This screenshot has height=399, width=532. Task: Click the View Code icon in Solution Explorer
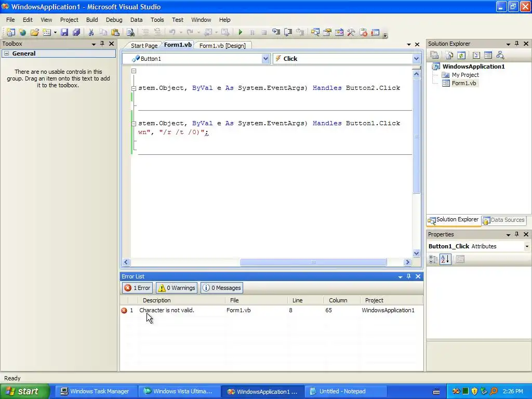pos(476,55)
